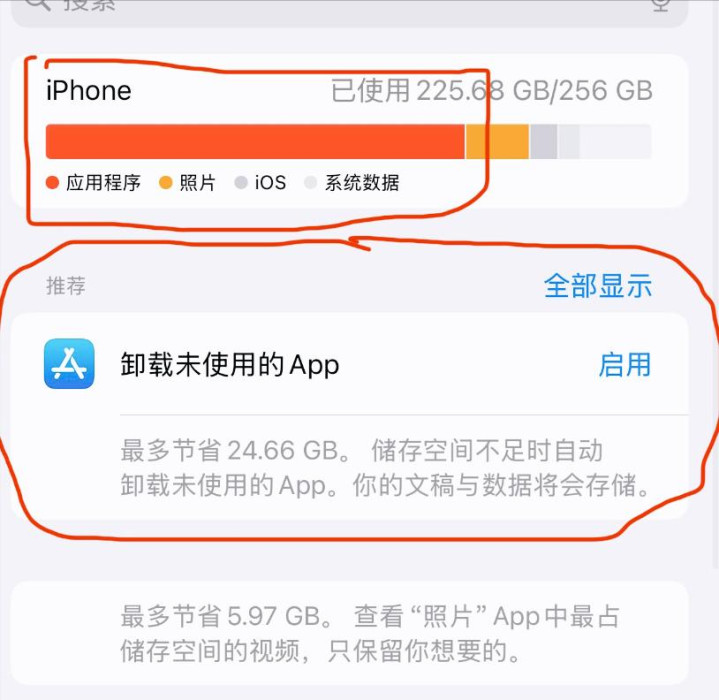
Task: Open 全部显示 to show all recommendations
Action: coord(597,286)
